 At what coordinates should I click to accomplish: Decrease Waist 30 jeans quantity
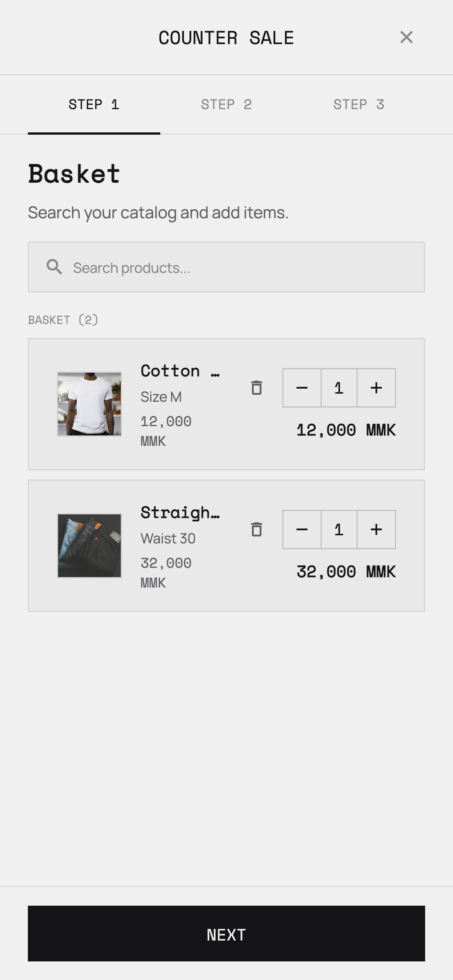[x=302, y=529]
